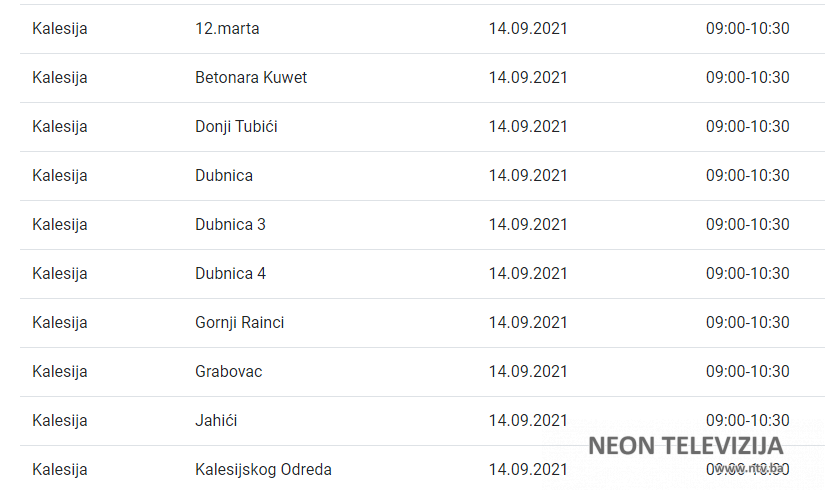Click the time range in the Jahići row
Image resolution: width=825 pixels, height=491 pixels.
pos(747,421)
